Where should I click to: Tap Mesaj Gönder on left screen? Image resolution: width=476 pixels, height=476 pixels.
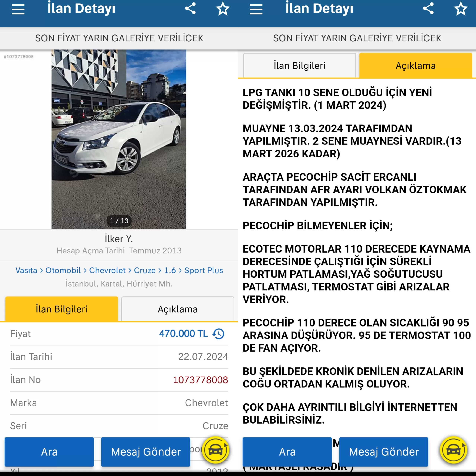point(146,452)
